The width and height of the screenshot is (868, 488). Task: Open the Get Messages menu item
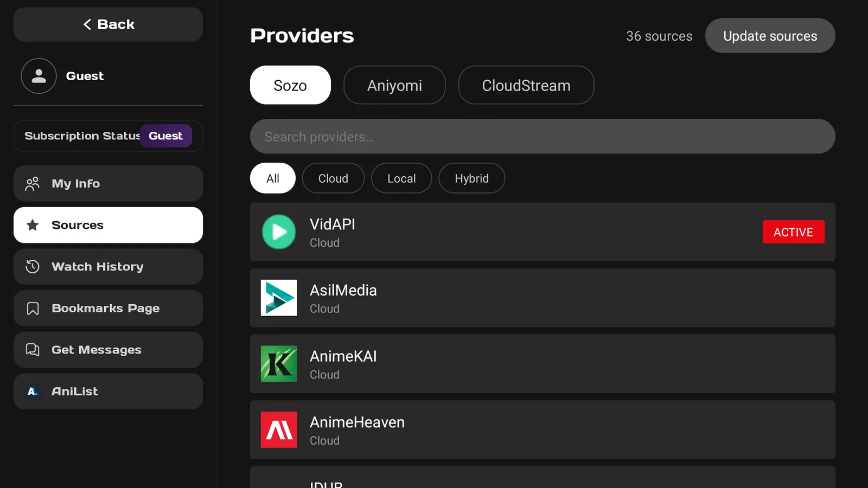coord(108,350)
